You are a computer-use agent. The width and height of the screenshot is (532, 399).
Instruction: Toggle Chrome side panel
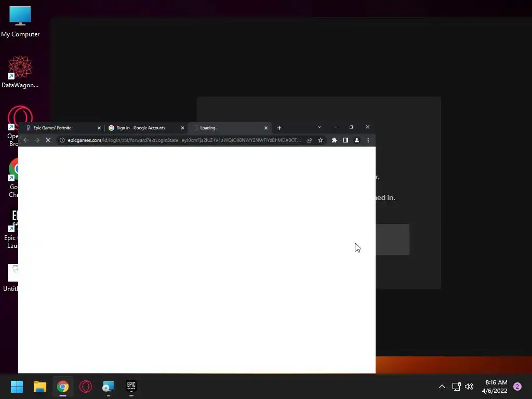tap(345, 140)
